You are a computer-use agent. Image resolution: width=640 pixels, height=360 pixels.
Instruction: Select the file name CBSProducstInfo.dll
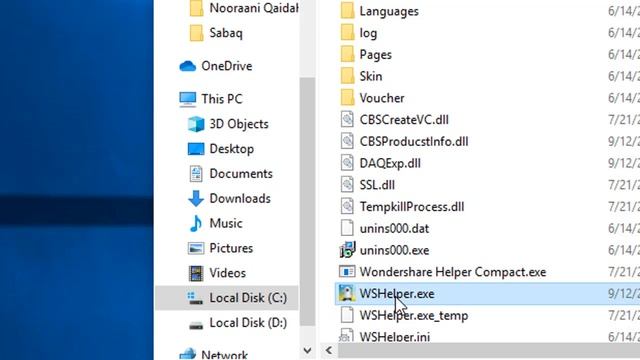(414, 142)
